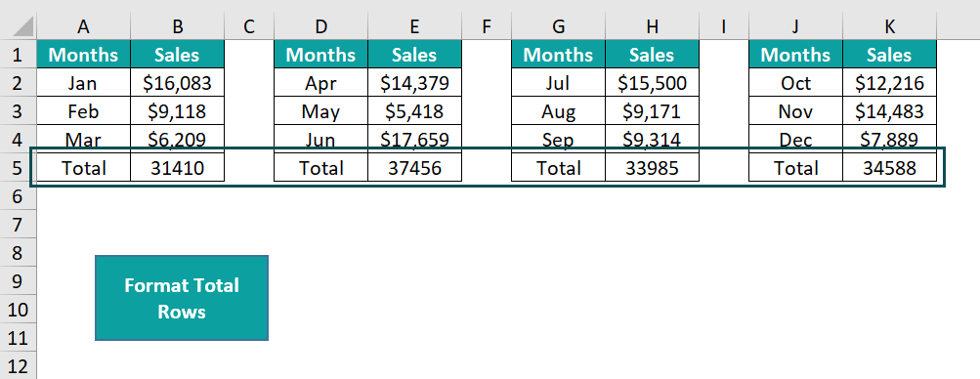Select the total cell showing 37456
Viewport: 980px width, 379px height.
point(414,167)
